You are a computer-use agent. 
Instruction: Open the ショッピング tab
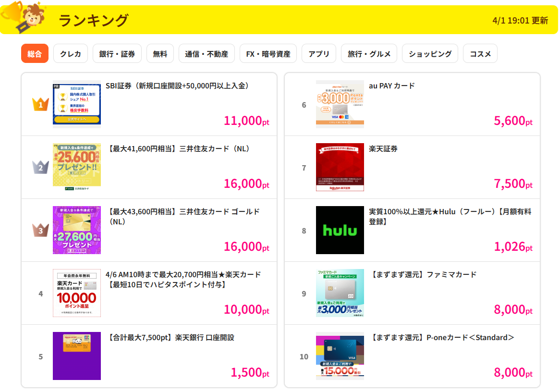click(x=430, y=53)
